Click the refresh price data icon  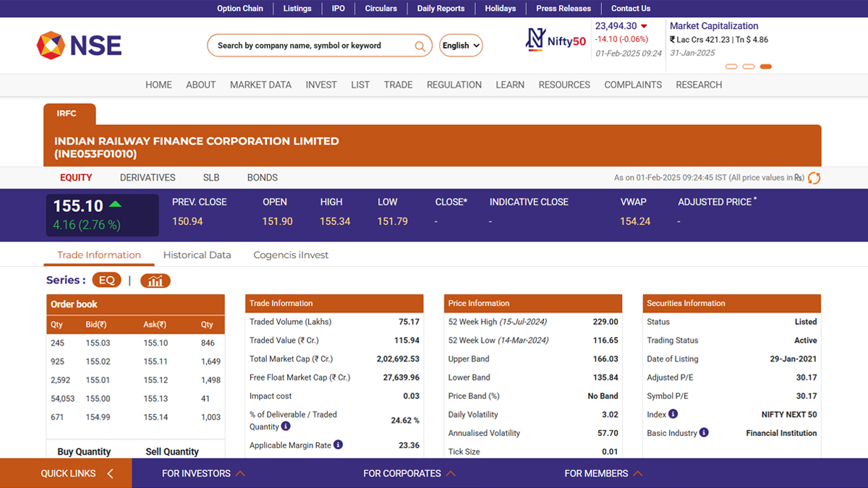point(814,178)
